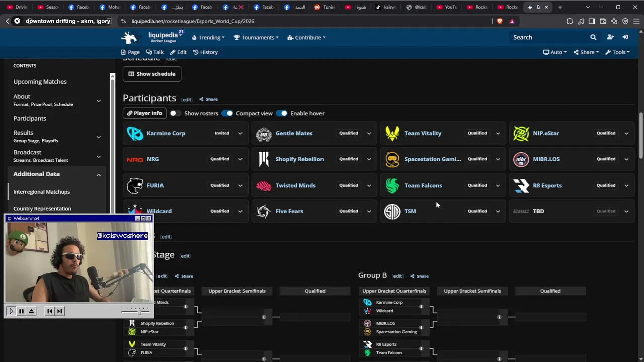Click the FURIA panther logo
644x362 pixels.
(135, 185)
